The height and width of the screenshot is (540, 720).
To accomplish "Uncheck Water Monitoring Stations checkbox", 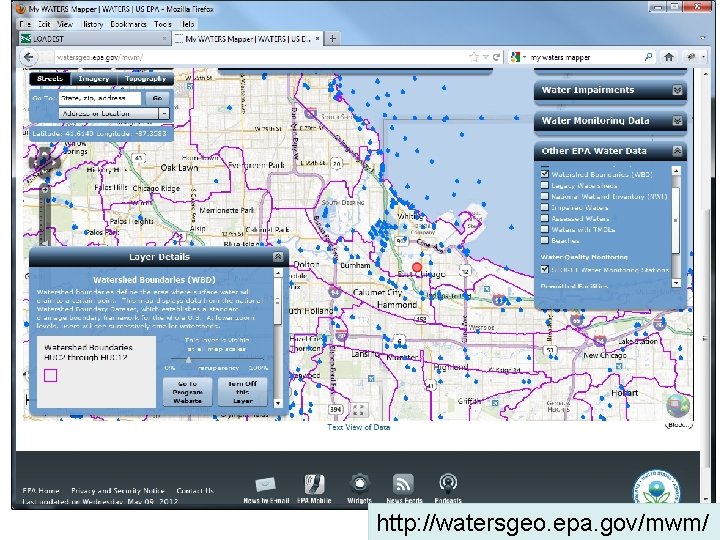I will pyautogui.click(x=545, y=270).
